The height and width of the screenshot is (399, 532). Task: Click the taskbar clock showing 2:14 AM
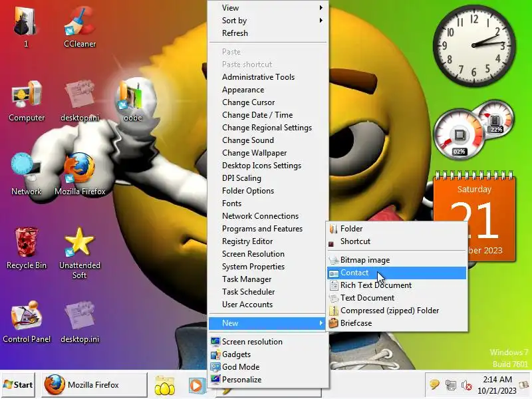[x=497, y=385]
